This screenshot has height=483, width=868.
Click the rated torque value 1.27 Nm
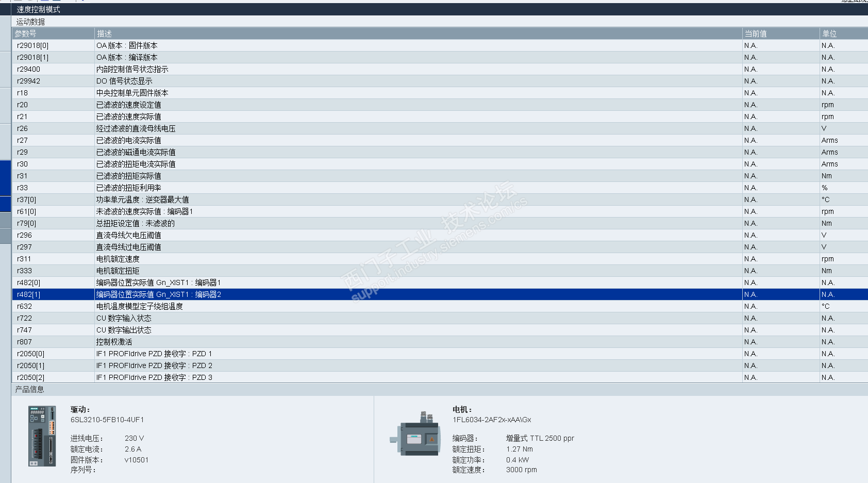pyautogui.click(x=520, y=449)
